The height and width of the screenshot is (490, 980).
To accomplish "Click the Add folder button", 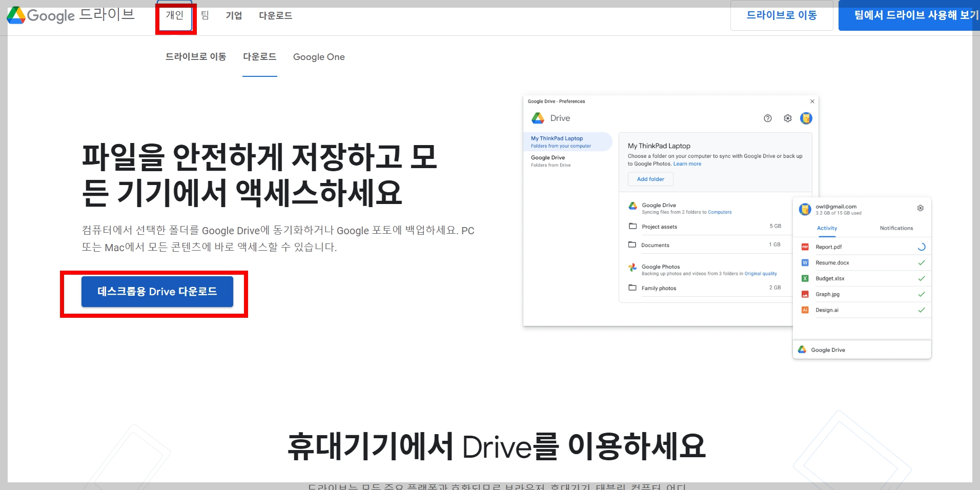I will pos(650,179).
